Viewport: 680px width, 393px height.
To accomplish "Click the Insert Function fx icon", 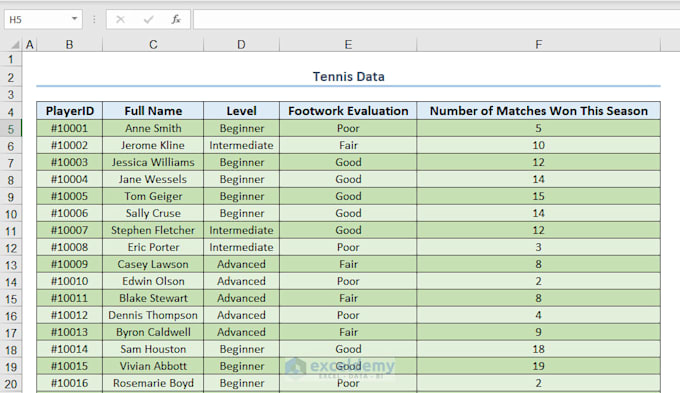I will click(176, 20).
